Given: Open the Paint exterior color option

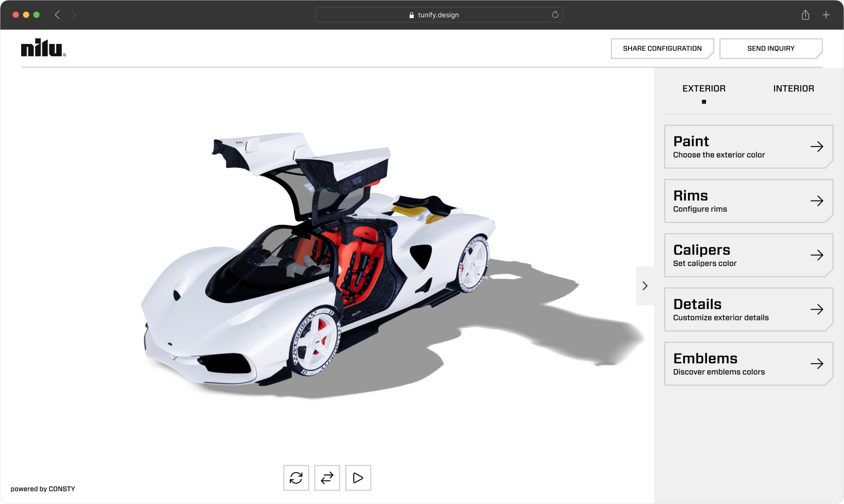Looking at the screenshot, I should 748,147.
